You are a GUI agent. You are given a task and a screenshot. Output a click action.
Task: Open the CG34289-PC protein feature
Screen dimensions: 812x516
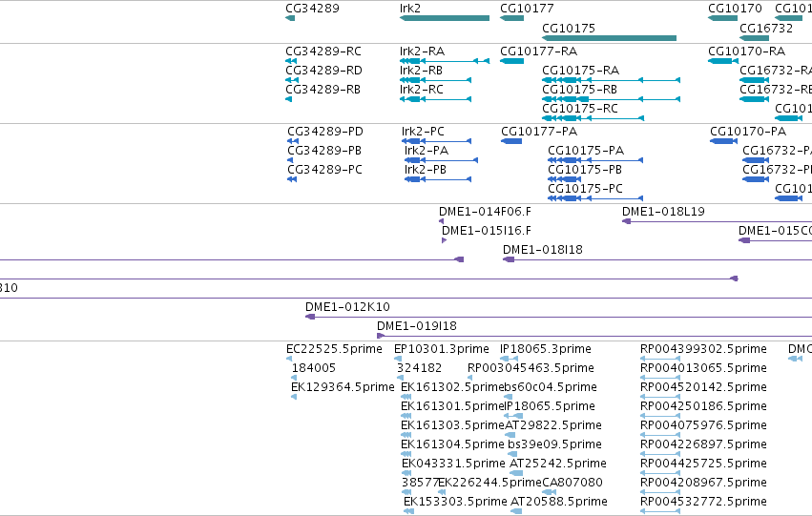click(x=324, y=170)
